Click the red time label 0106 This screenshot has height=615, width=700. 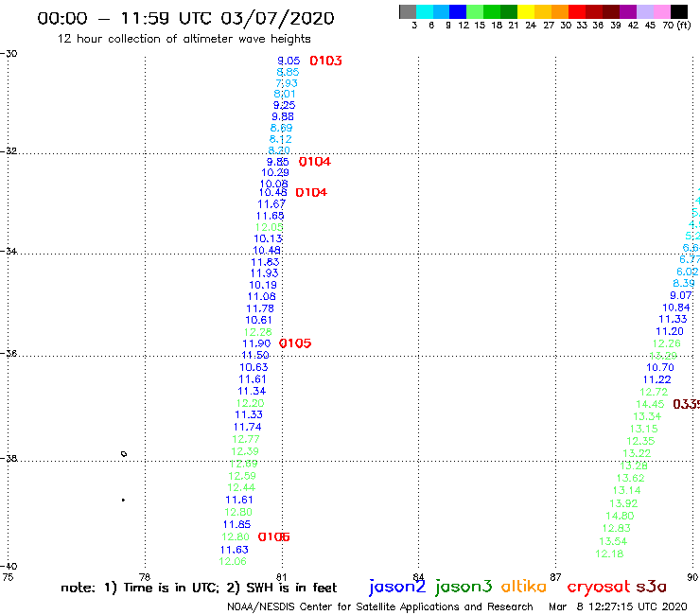(273, 536)
